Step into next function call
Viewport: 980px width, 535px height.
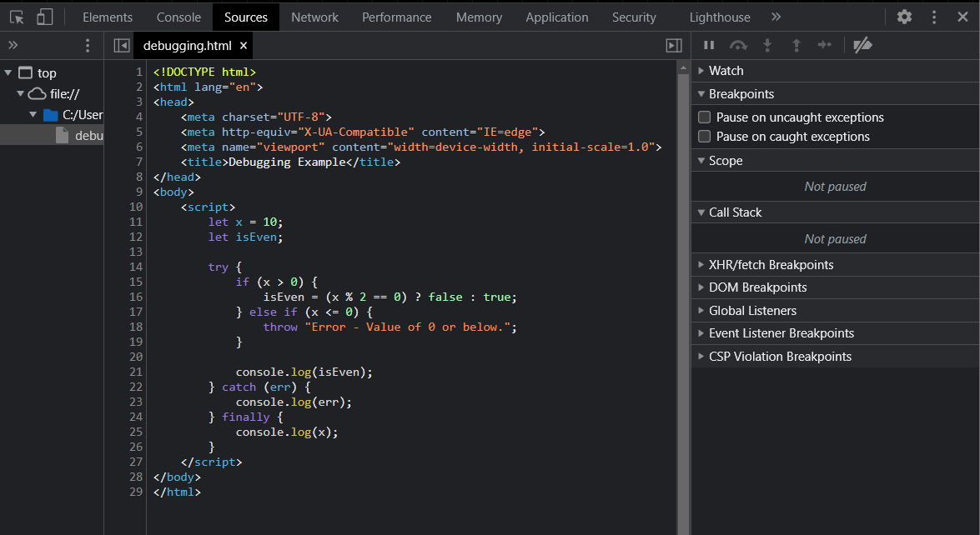(767, 45)
